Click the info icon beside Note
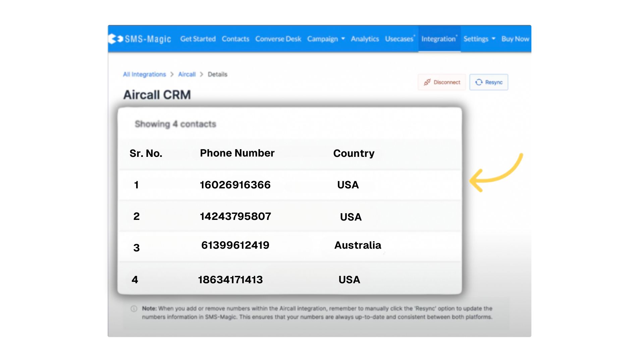The image size is (644, 362). (134, 308)
